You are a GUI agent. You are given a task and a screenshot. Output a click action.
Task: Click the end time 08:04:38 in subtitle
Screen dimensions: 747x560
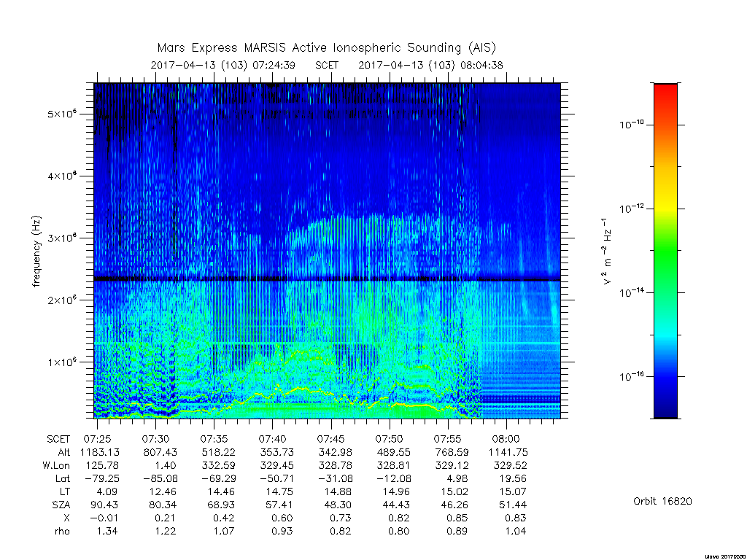(x=481, y=65)
